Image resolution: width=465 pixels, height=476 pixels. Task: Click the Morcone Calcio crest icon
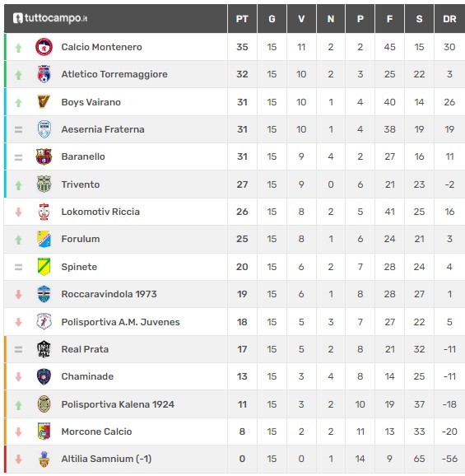point(44,432)
